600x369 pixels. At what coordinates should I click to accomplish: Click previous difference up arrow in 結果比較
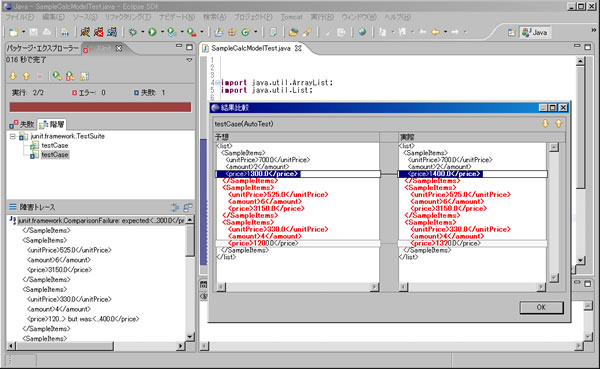point(559,124)
